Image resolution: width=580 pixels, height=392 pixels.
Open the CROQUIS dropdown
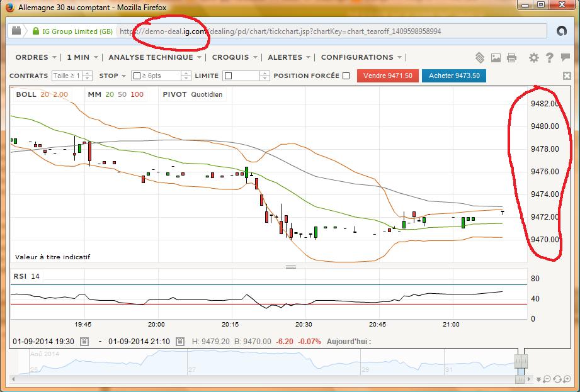point(234,57)
